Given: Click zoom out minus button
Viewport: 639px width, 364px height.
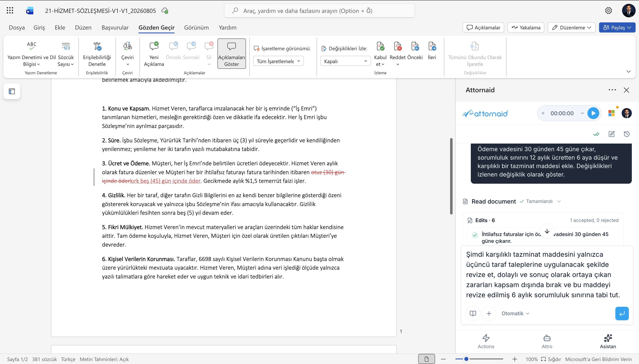Looking at the screenshot, I should (x=443, y=359).
